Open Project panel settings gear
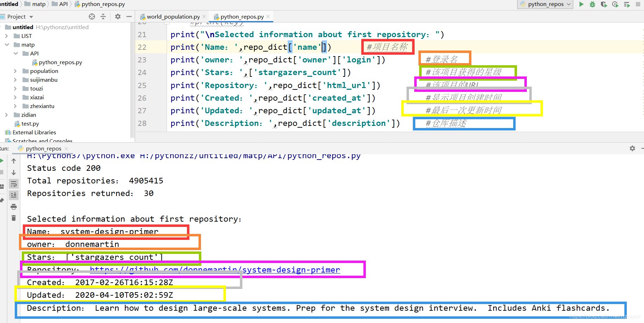The image size is (644, 323). (118, 16)
